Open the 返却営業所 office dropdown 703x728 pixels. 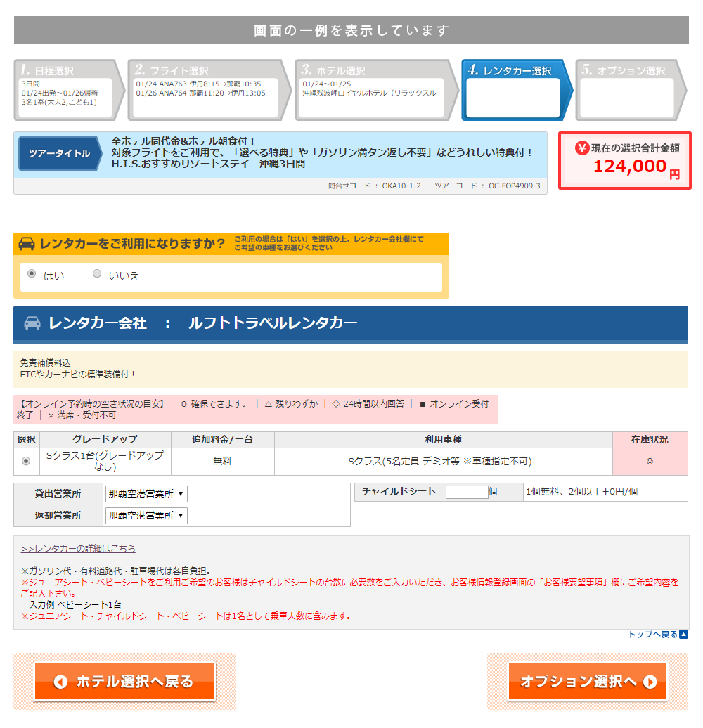146,516
